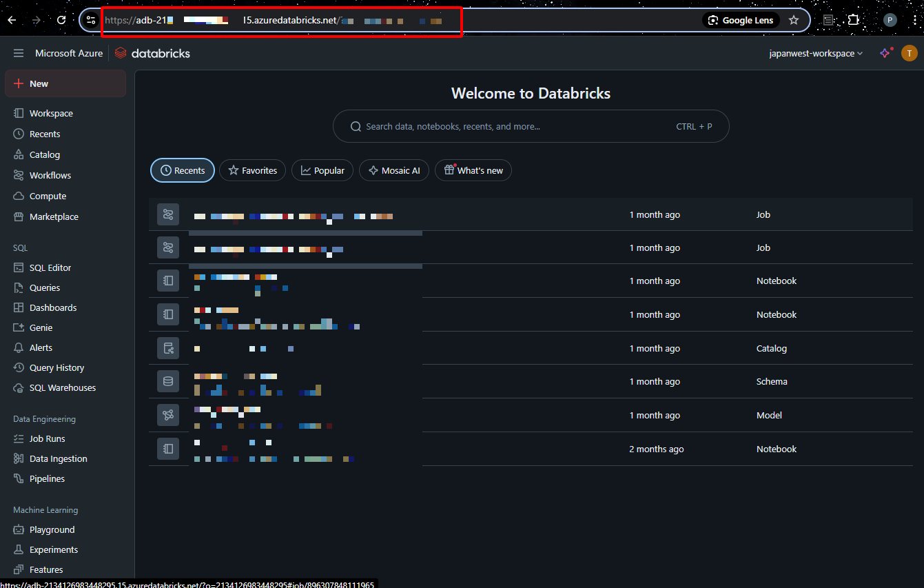Viewport: 924px width, 588px height.
Task: Open Queries from the sidebar
Action: coord(45,287)
